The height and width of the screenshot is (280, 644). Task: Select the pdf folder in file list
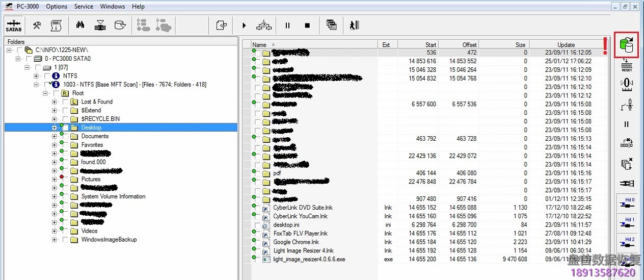tap(277, 173)
